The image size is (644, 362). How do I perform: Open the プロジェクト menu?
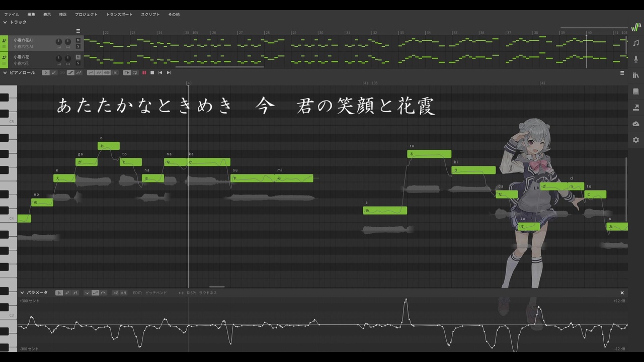tap(87, 15)
